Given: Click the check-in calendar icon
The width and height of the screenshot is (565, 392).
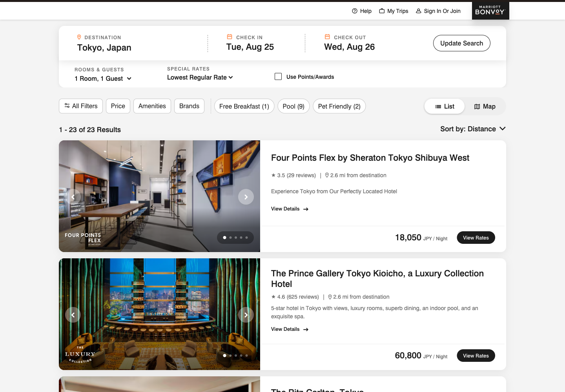Looking at the screenshot, I should [x=230, y=37].
